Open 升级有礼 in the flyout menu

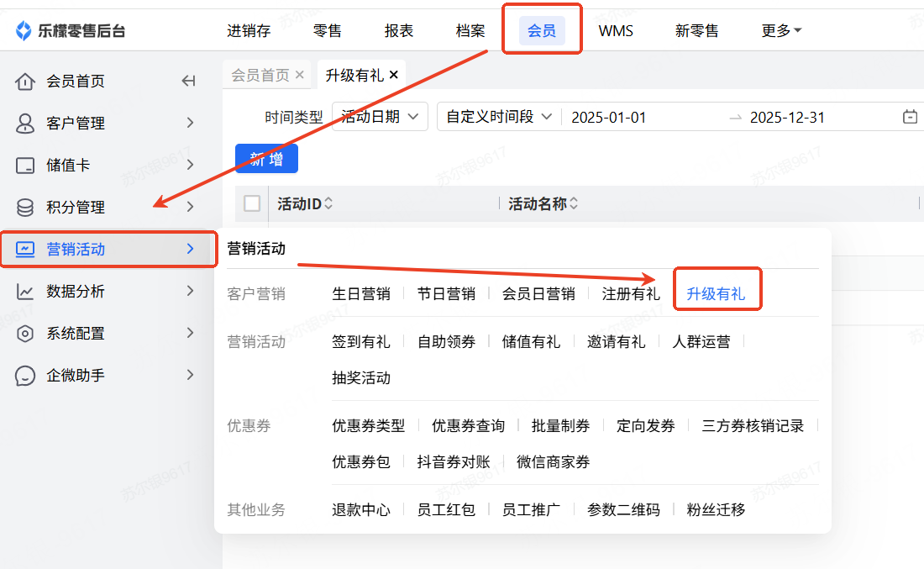(716, 293)
